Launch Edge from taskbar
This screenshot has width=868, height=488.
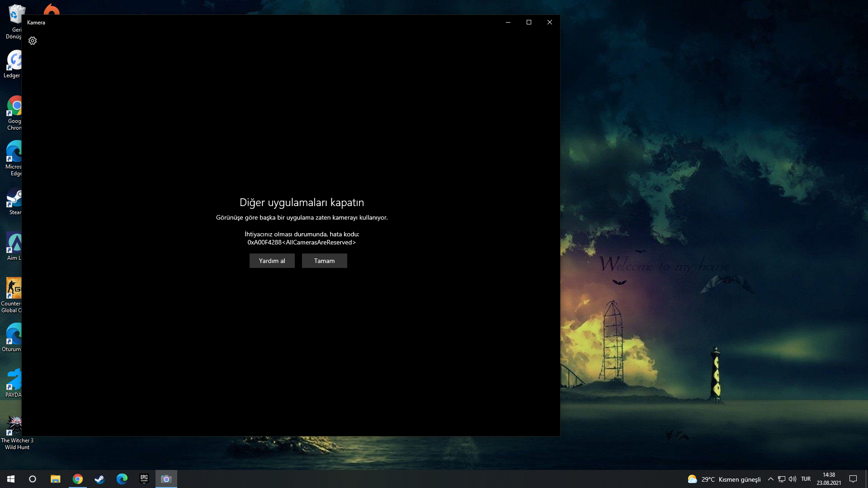coord(122,479)
